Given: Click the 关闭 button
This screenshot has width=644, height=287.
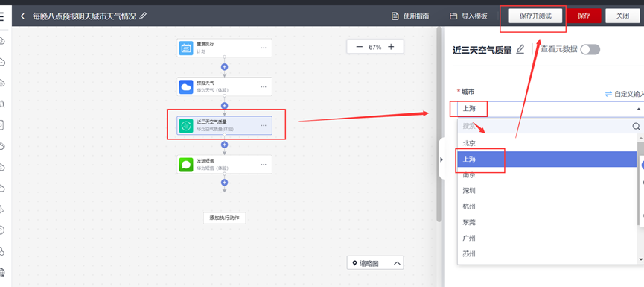Looking at the screenshot, I should (x=622, y=16).
